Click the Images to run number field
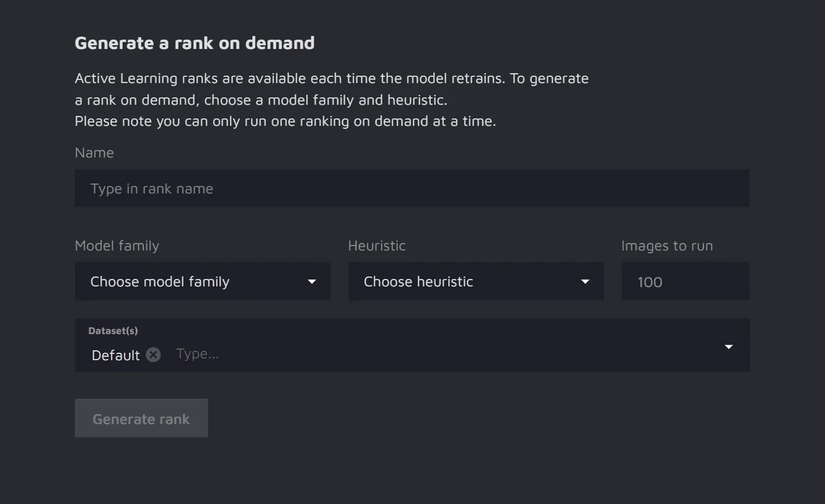Screen dimensions: 825x504 [x=685, y=282]
